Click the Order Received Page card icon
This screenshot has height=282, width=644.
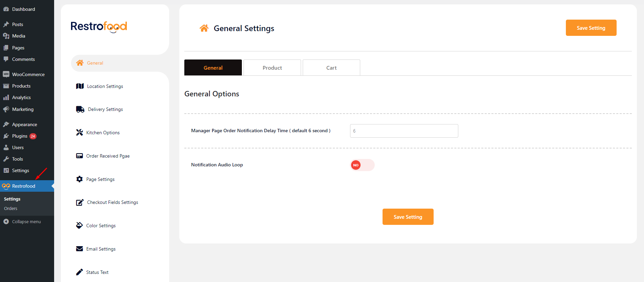click(x=79, y=156)
